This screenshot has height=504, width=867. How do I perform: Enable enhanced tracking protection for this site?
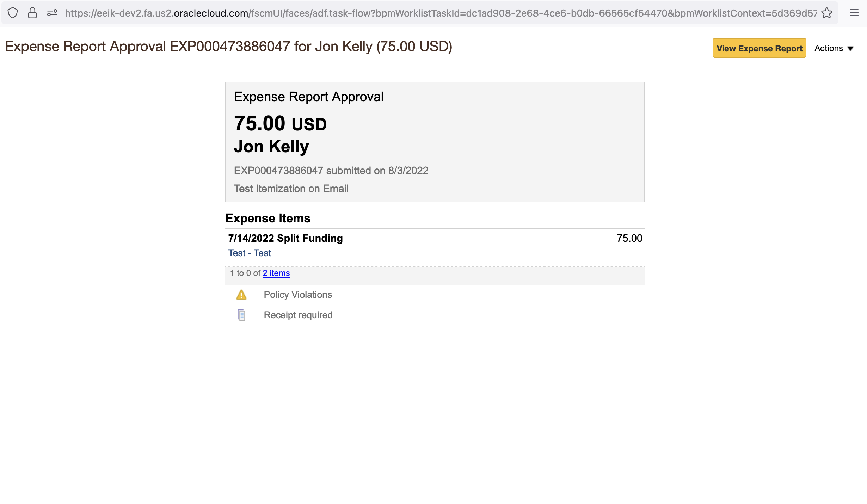point(13,13)
